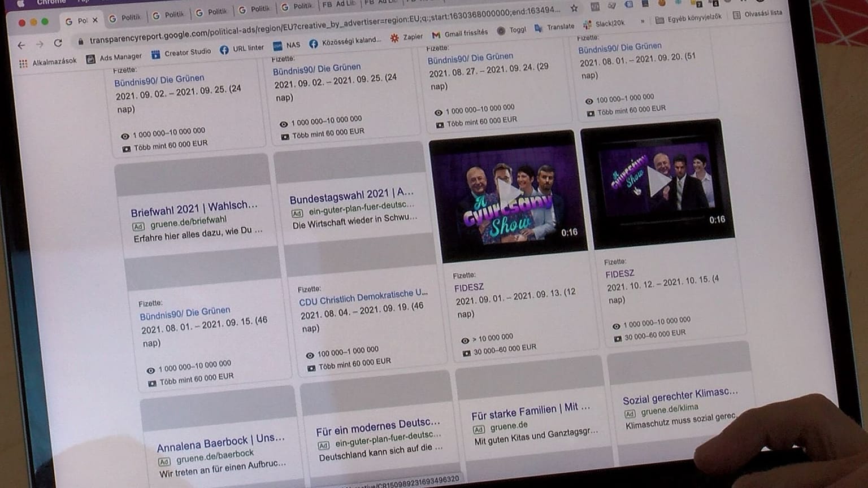868x488 pixels.
Task: Open the Olvasási lista reading list
Action: coord(758,14)
